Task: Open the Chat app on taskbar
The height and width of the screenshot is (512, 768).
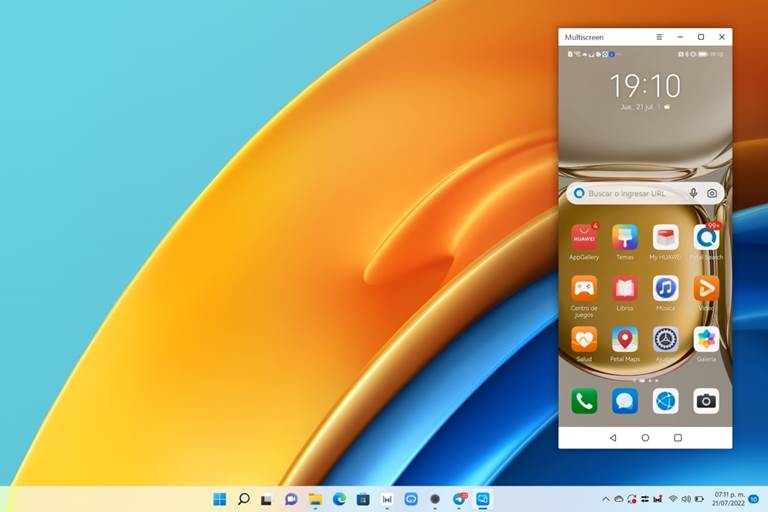Action: (x=290, y=499)
